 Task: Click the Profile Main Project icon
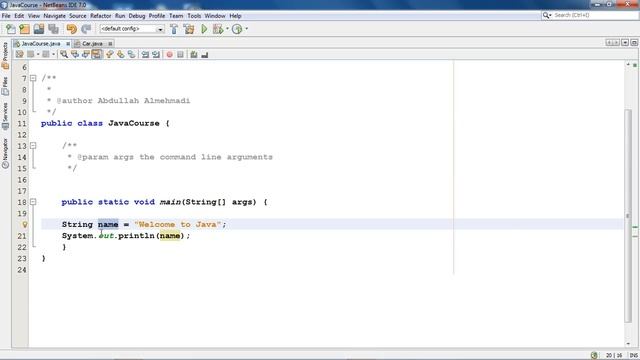coord(237,29)
